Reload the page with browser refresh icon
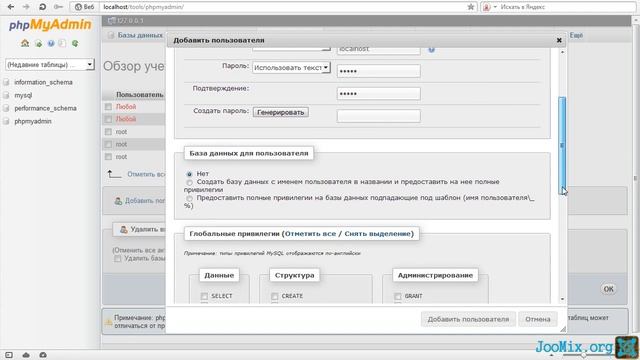This screenshot has height=360, width=640. point(42,7)
